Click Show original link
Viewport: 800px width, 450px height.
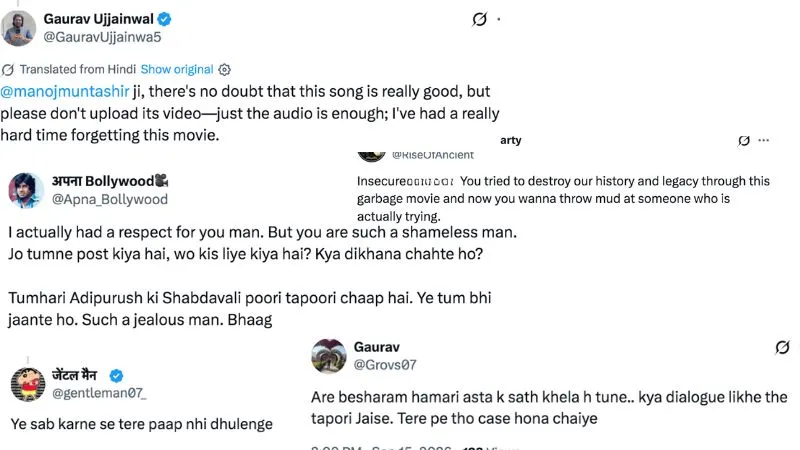click(177, 69)
